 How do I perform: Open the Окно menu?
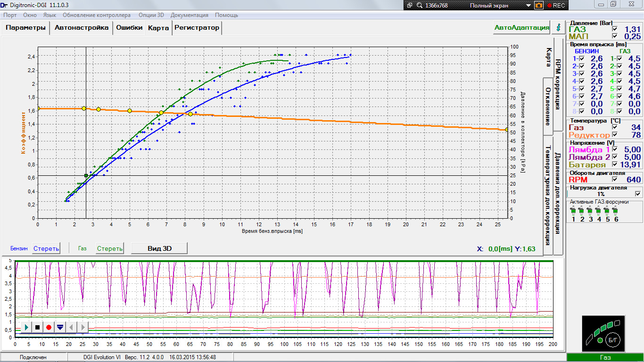tap(30, 15)
